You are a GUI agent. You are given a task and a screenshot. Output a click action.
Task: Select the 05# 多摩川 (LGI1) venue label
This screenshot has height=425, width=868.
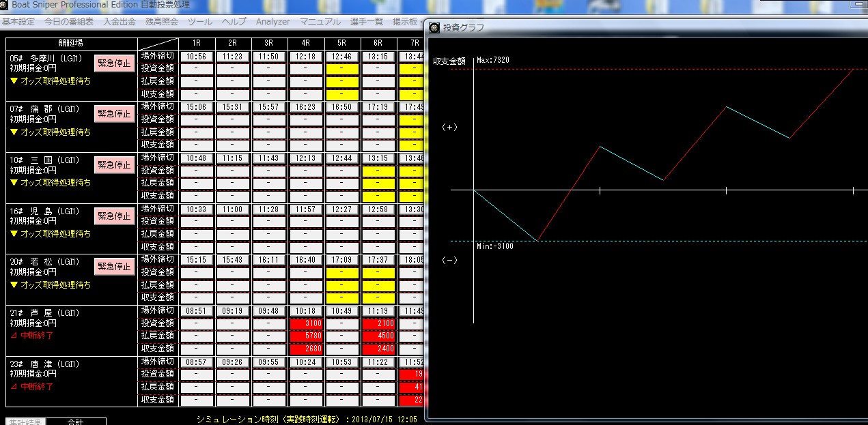click(45, 59)
